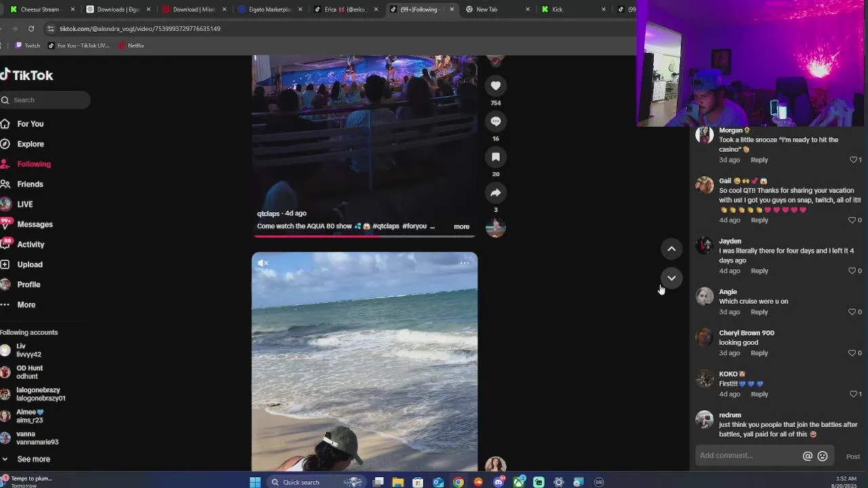
Task: Reply to Morgan's comment
Action: 759,160
